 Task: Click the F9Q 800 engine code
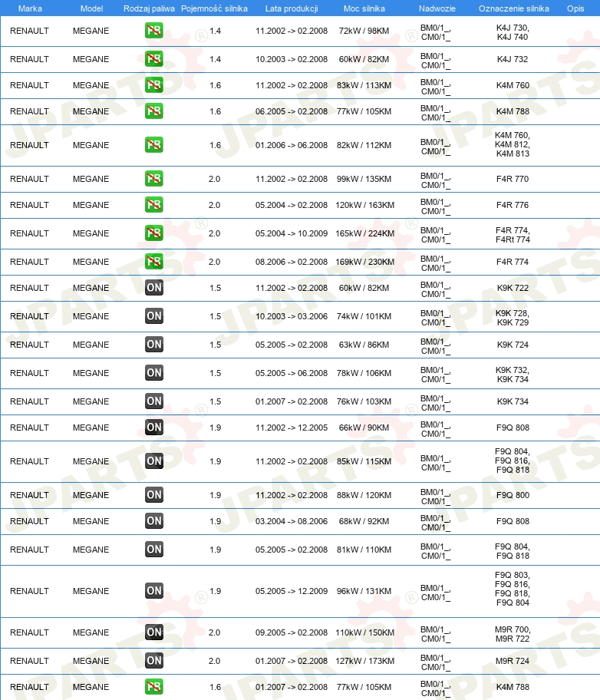(x=513, y=495)
